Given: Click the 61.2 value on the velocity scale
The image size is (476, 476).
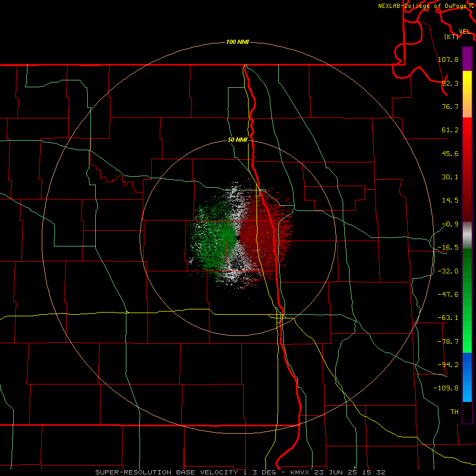Looking at the screenshot, I should pyautogui.click(x=450, y=130).
